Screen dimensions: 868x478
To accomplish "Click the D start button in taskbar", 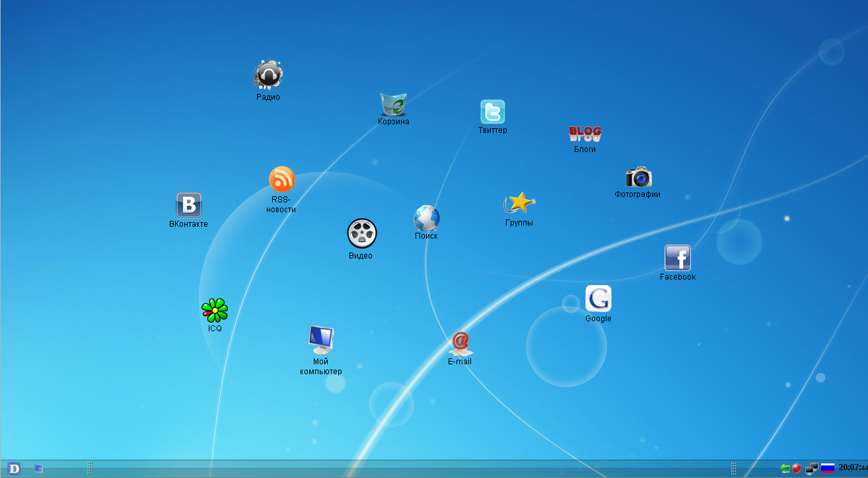I will [14, 469].
